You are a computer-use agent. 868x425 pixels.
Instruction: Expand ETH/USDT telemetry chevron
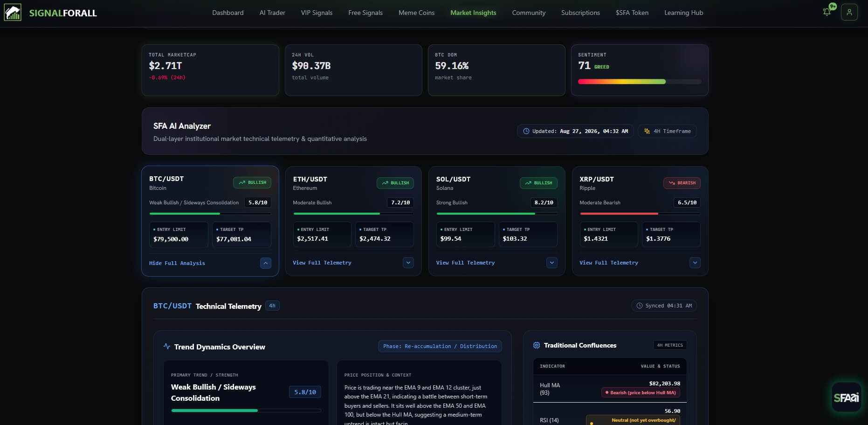click(408, 263)
